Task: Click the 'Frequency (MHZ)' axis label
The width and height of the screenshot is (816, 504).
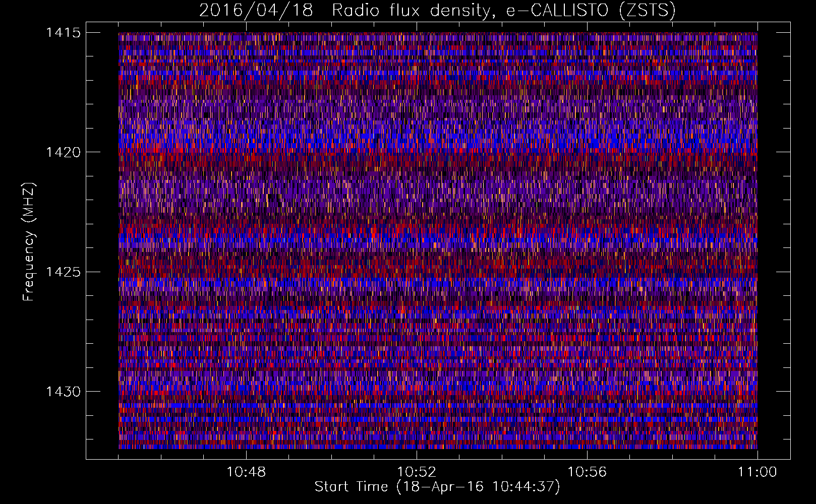Action: pyautogui.click(x=29, y=241)
